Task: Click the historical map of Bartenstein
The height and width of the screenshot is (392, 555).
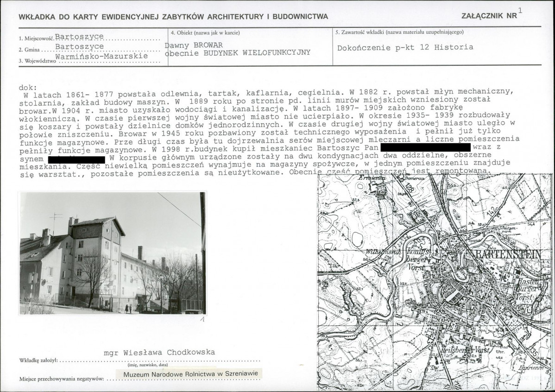Action: 435,283
